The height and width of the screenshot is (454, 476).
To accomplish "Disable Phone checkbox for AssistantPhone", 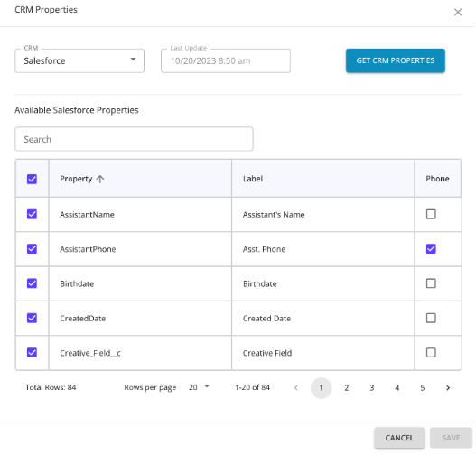I will pos(431,249).
